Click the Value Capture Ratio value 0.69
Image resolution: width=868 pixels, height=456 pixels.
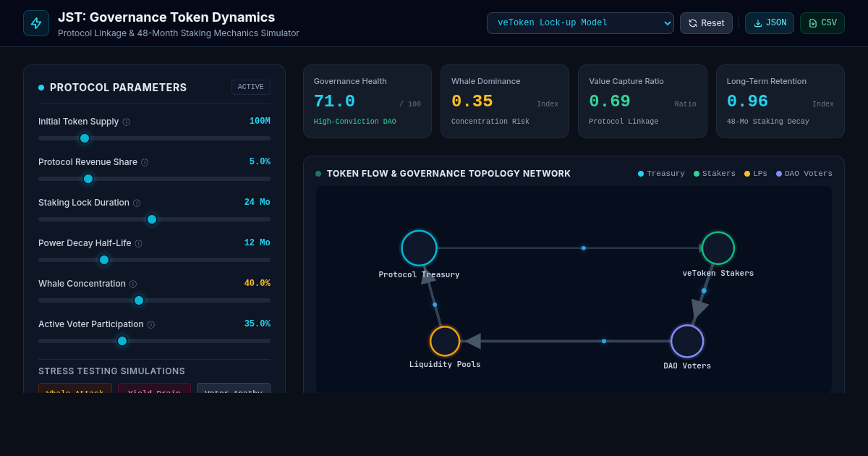pyautogui.click(x=610, y=102)
